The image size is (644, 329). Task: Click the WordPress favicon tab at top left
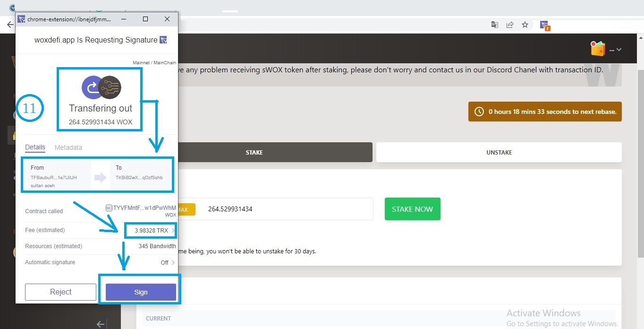[x=12, y=8]
